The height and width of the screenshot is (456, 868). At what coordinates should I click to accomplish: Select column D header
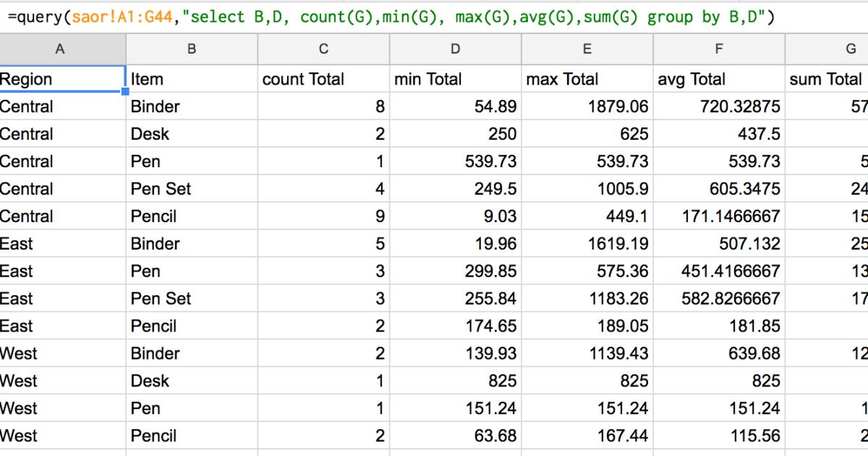[455, 49]
